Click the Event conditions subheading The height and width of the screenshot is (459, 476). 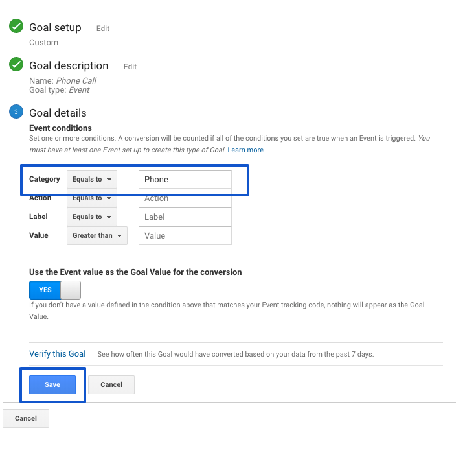click(x=60, y=128)
